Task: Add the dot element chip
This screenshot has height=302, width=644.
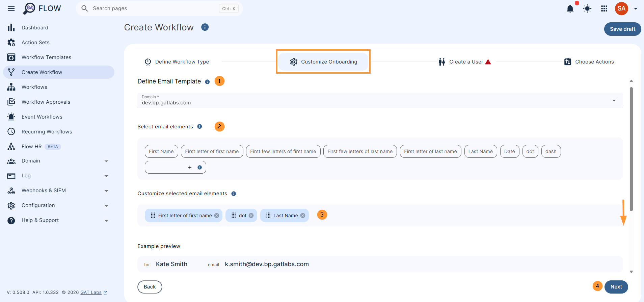Action: pyautogui.click(x=530, y=151)
